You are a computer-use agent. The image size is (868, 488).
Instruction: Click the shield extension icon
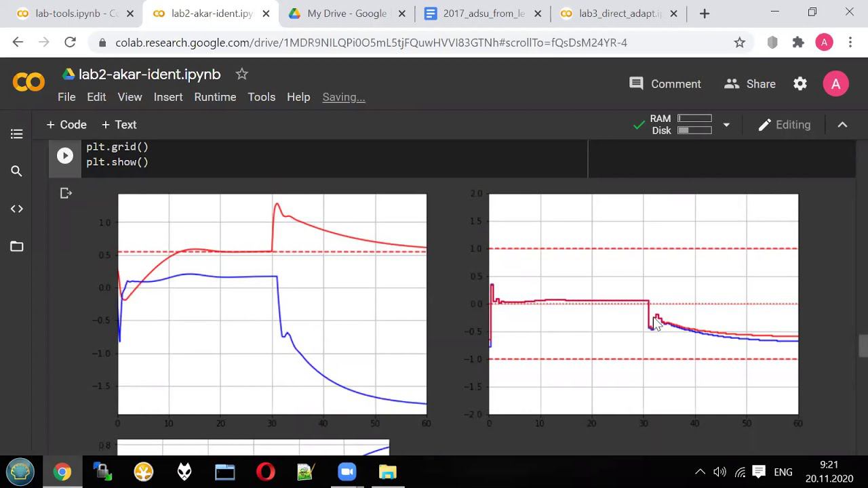tap(772, 43)
